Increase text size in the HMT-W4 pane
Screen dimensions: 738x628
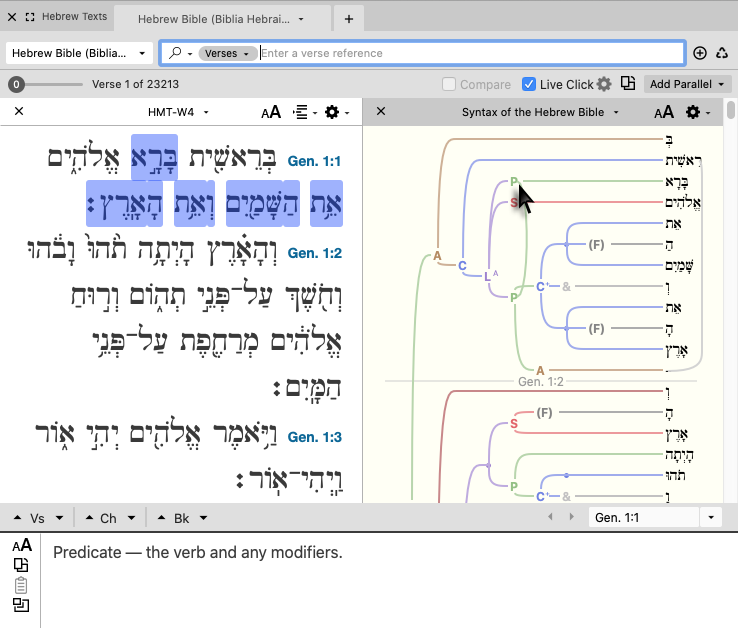pyautogui.click(x=271, y=112)
